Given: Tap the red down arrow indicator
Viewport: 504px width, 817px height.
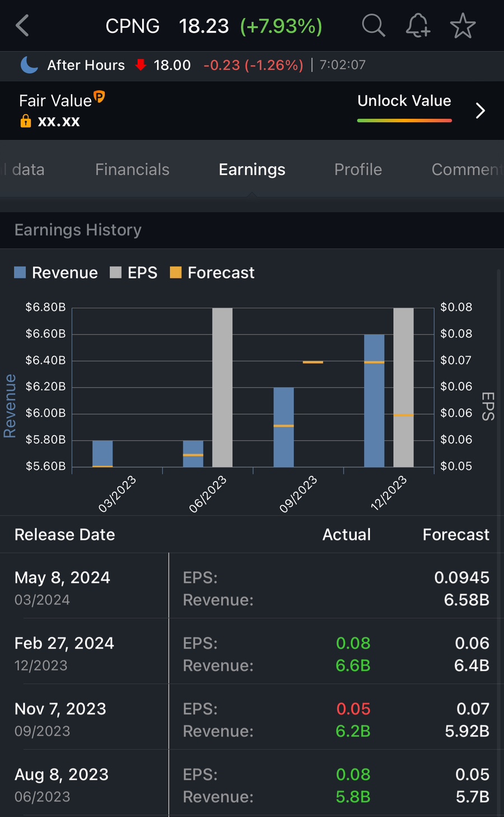Looking at the screenshot, I should coord(141,65).
